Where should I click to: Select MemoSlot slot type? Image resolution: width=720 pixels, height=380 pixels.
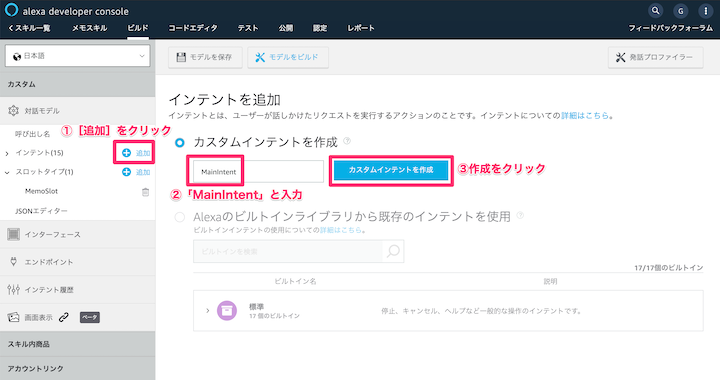click(x=41, y=191)
